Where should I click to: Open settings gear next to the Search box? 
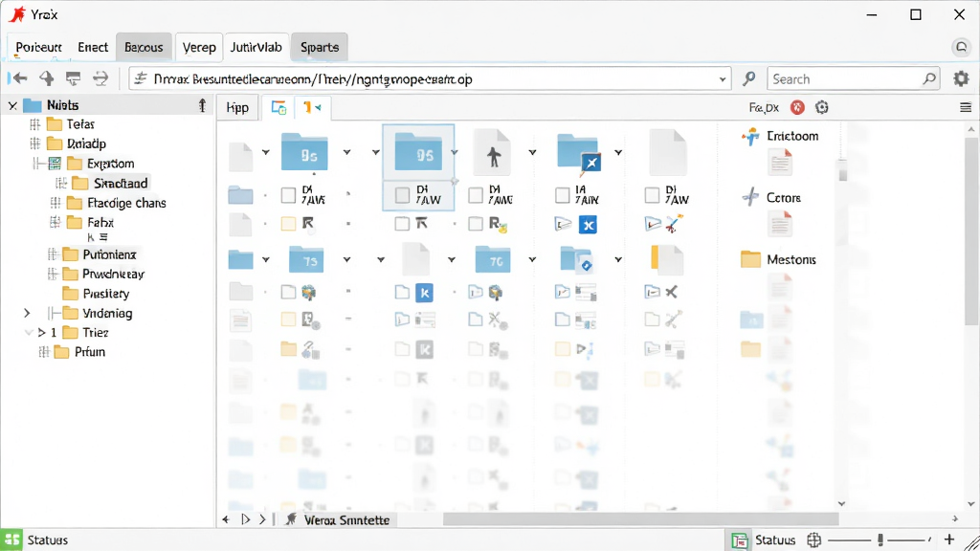961,78
